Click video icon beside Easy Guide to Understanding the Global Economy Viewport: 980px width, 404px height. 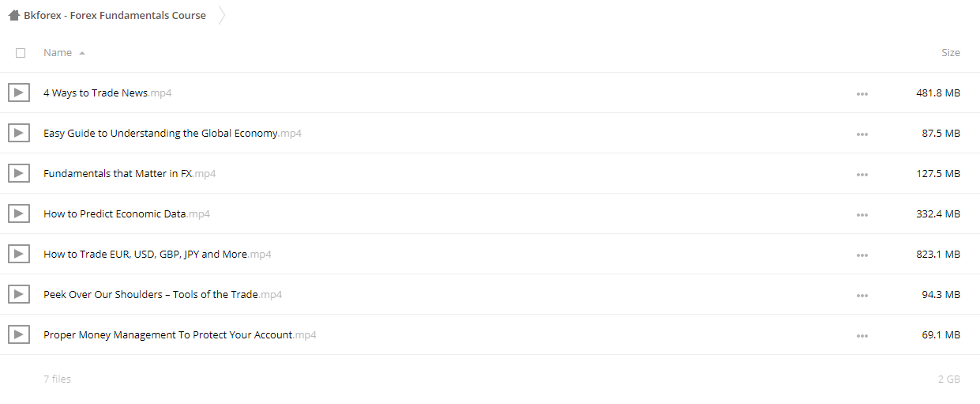tap(19, 133)
